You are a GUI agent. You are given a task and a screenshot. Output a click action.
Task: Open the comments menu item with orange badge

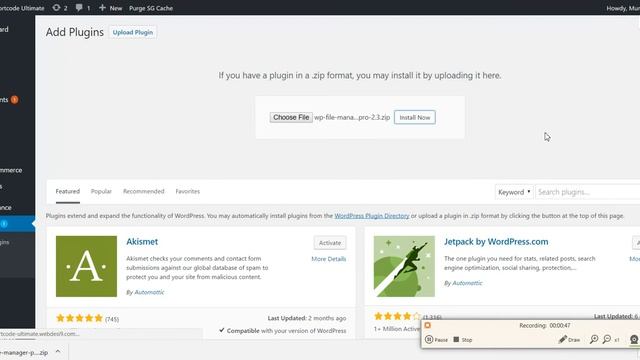click(x=9, y=100)
